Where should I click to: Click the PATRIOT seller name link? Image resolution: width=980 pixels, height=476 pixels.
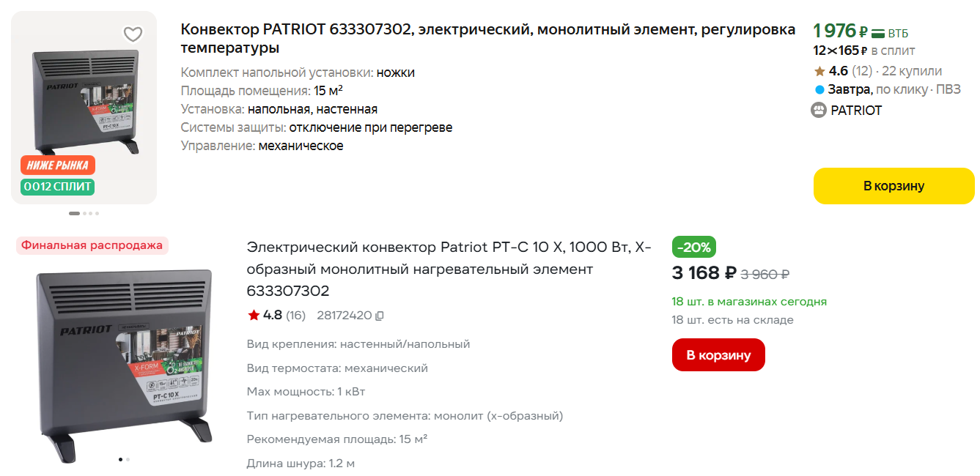[x=856, y=111]
